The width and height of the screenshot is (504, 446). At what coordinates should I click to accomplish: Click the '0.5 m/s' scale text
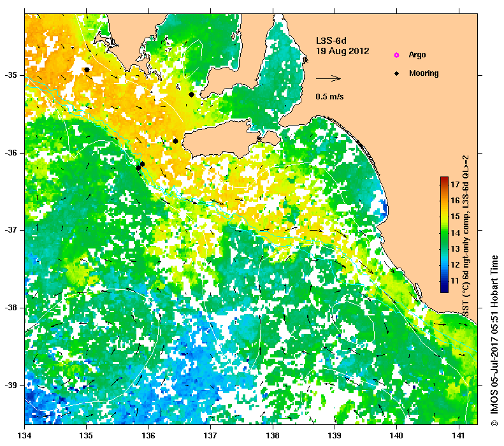click(x=329, y=96)
